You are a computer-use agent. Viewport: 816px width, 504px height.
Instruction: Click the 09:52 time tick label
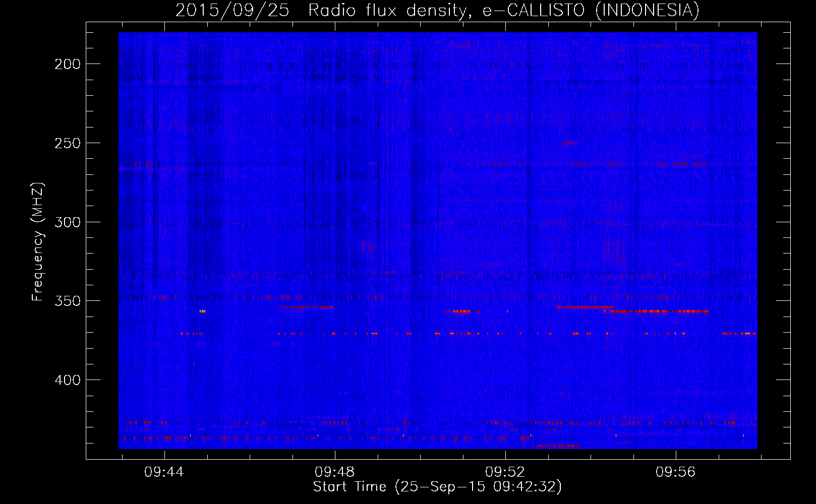505,472
